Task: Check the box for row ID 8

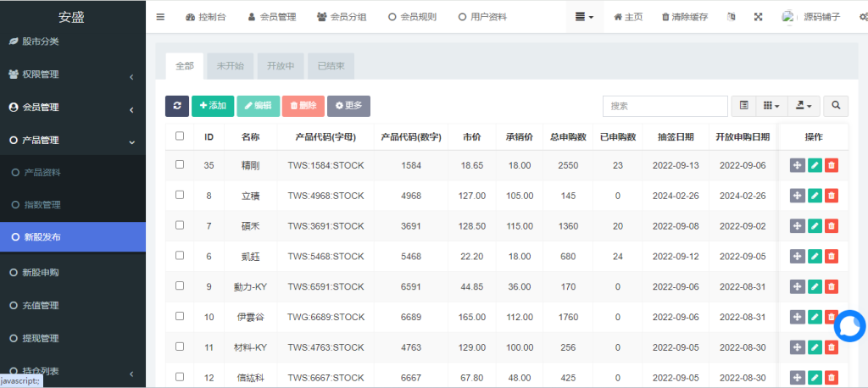Action: coord(180,195)
